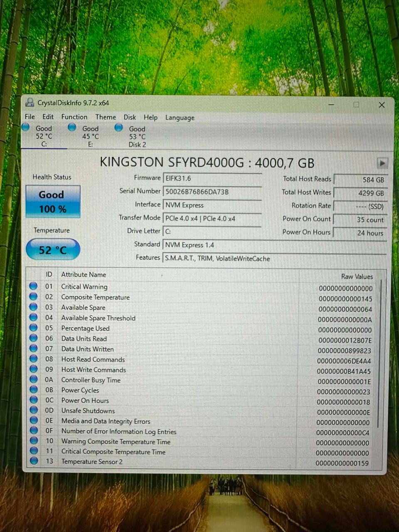Minimize the CrystalDiskInfo window

point(331,105)
